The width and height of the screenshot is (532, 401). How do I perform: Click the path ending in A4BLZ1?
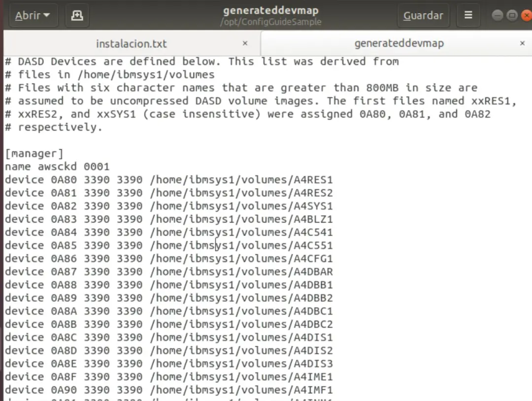point(241,219)
